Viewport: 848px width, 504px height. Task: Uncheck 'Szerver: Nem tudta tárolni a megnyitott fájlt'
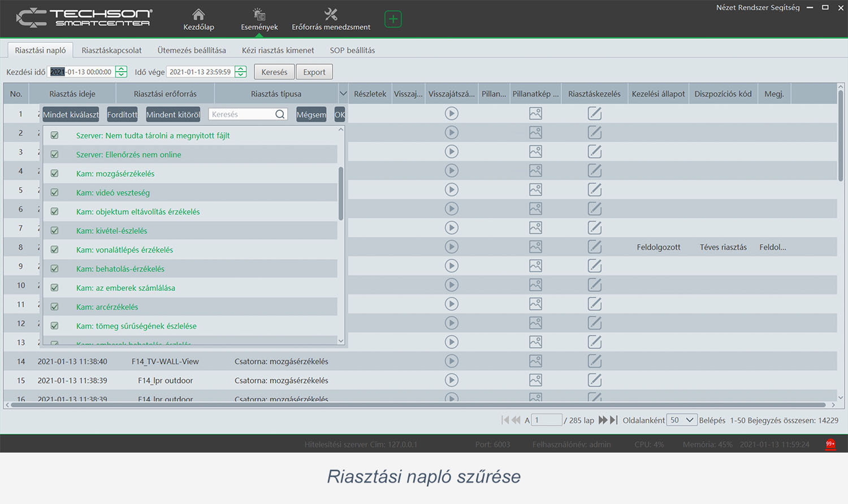[55, 136]
